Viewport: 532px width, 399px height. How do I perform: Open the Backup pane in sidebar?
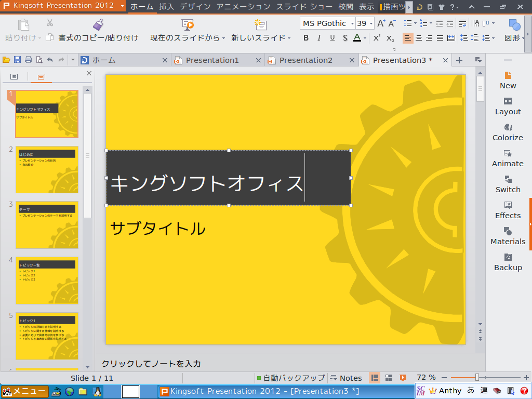point(508,262)
